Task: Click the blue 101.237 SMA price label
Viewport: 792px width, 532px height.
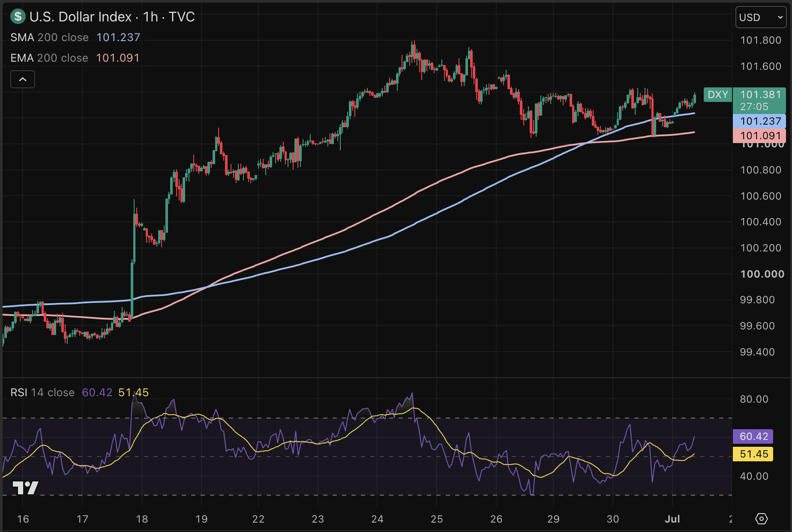Action: pos(759,121)
